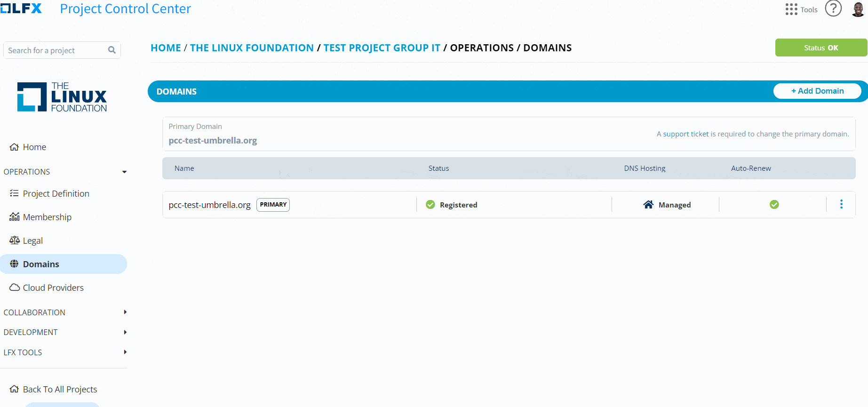Open Cloud Providers page

point(53,287)
